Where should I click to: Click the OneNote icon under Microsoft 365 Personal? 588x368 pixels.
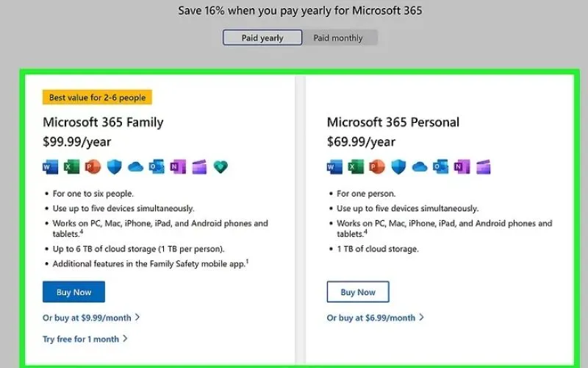coord(462,167)
